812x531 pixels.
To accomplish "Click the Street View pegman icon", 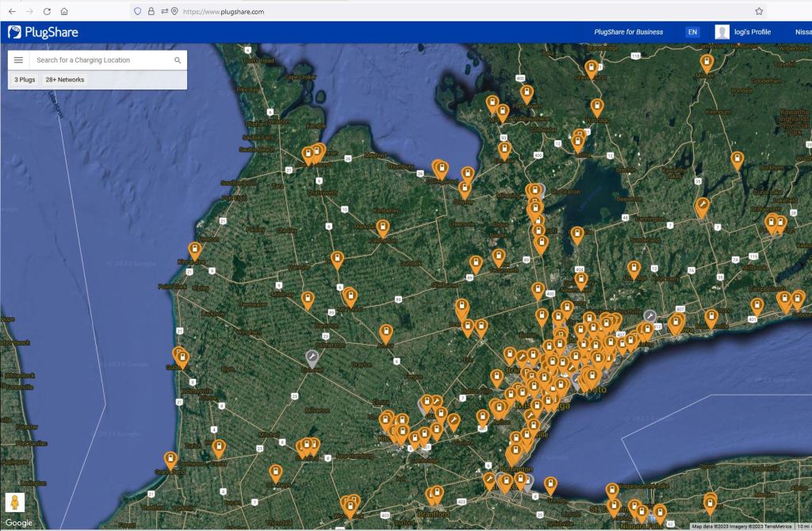I will pyautogui.click(x=14, y=502).
